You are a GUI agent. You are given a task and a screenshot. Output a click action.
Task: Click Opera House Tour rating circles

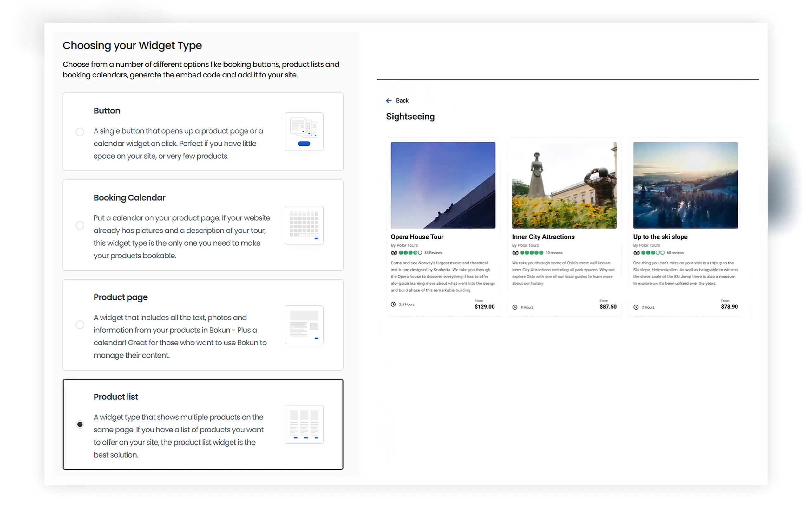[410, 253]
